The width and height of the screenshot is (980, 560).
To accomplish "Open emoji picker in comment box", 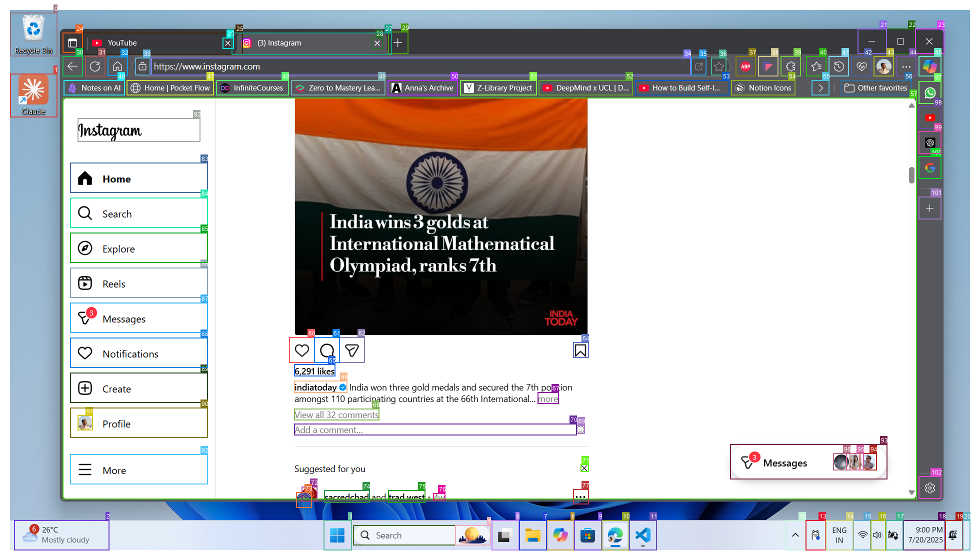I will pos(580,429).
